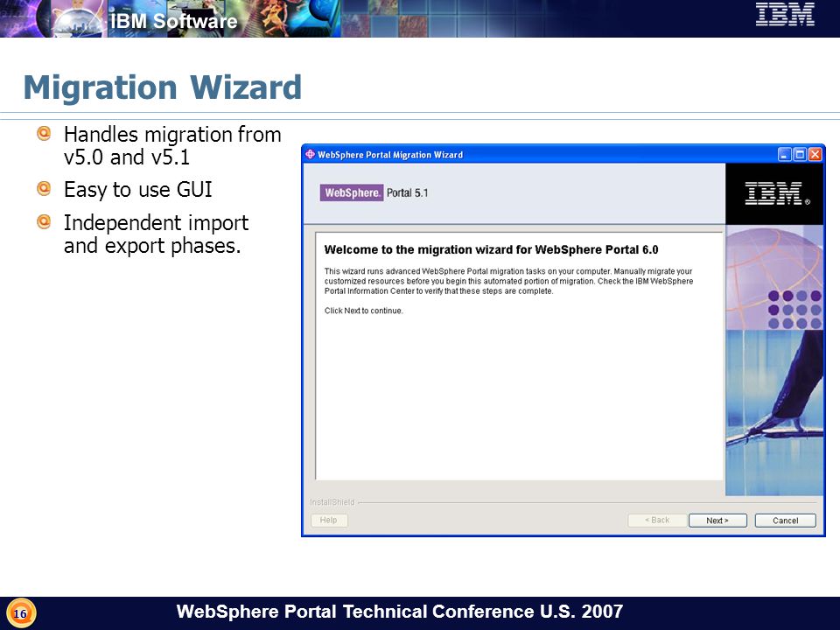Click the disabled Back button

coord(657,520)
